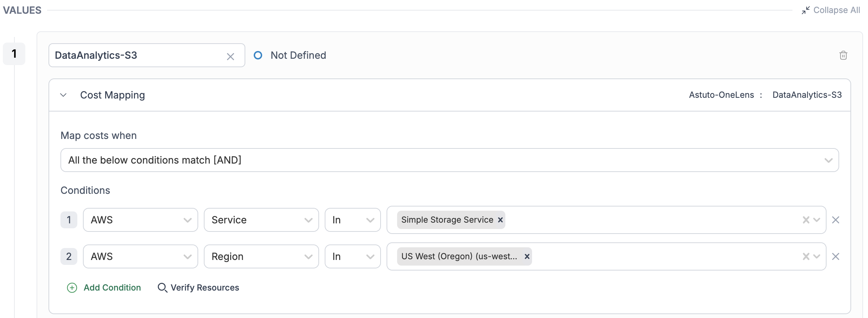Remove the US West (Oregon) tag
This screenshot has width=868, height=318.
(x=527, y=256)
